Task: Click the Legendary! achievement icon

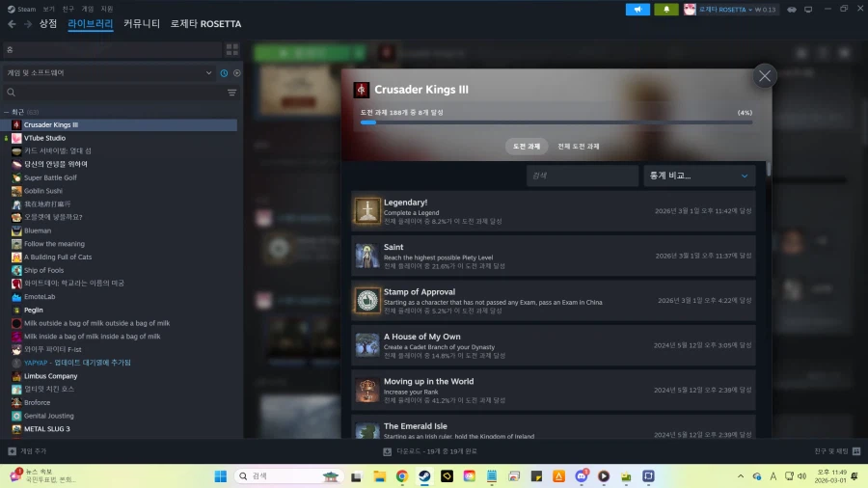Action: tap(367, 211)
